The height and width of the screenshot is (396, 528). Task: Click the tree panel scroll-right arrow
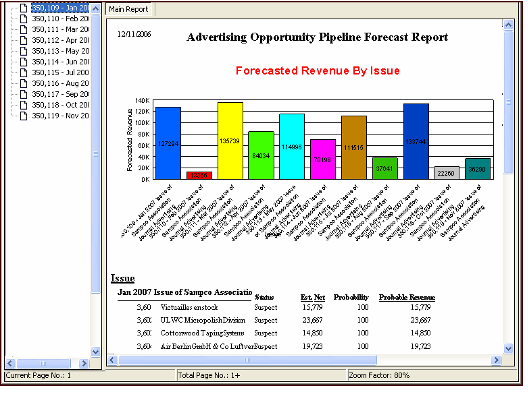coord(84,363)
